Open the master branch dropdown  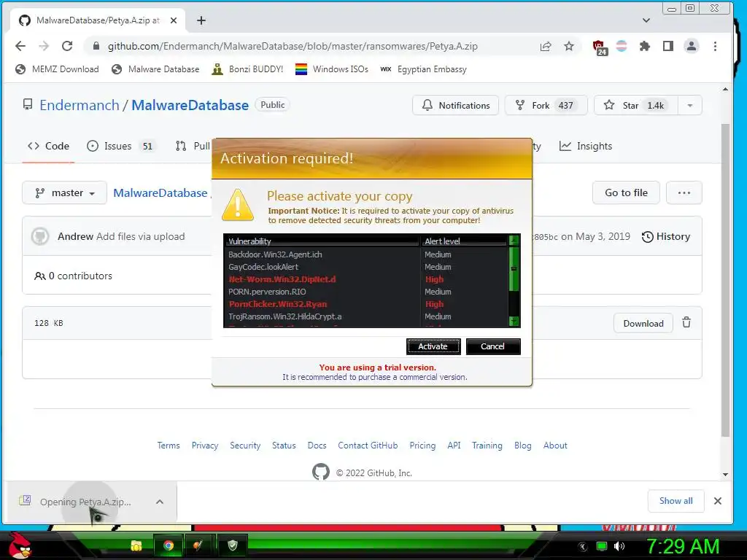[x=64, y=192]
